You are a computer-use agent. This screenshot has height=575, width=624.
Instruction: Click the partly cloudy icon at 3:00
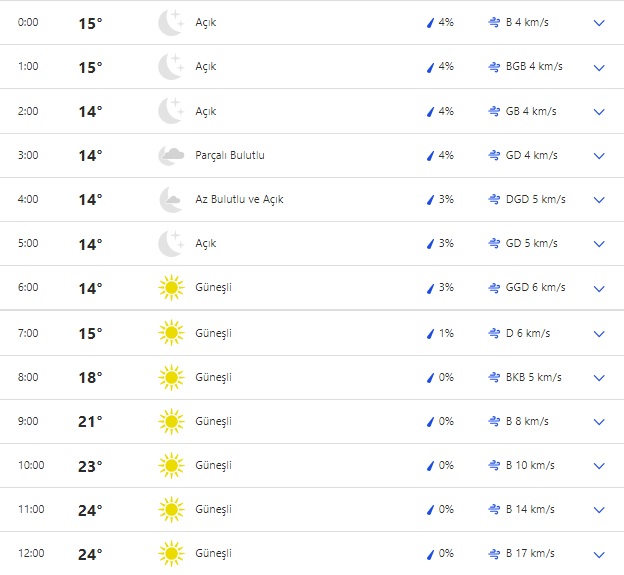coord(171,156)
